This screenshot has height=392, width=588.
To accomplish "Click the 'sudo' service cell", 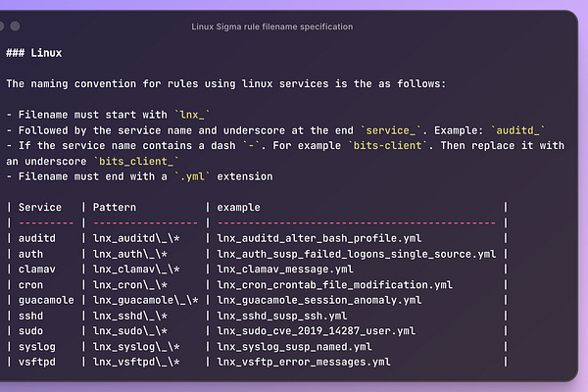I will [30, 331].
